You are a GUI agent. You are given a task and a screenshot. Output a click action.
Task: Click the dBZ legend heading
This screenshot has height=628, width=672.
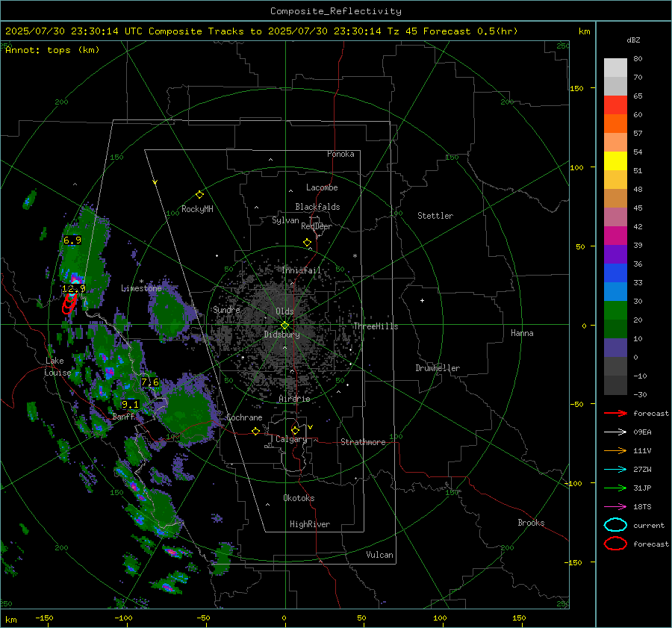tap(633, 40)
